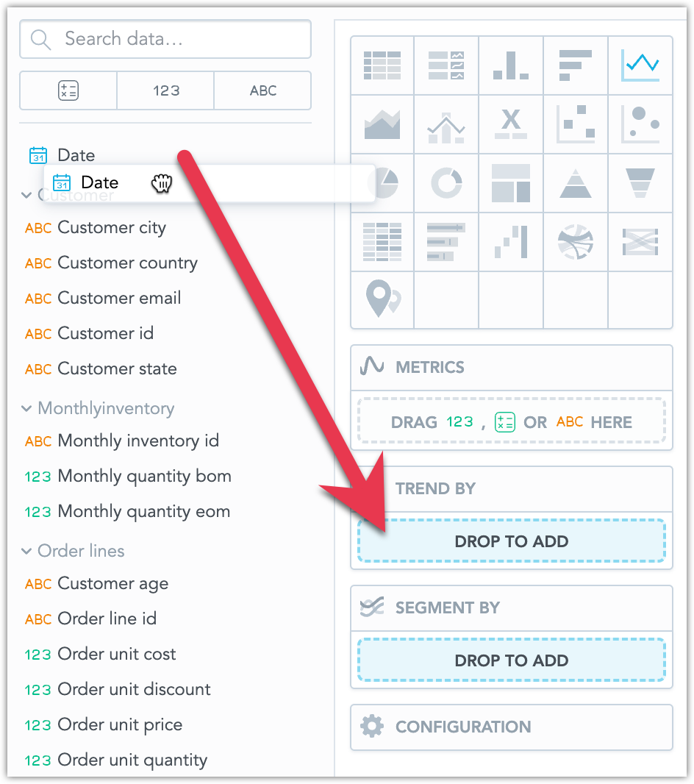Switch to the funnel chart type
The width and height of the screenshot is (694, 784).
[x=640, y=182]
